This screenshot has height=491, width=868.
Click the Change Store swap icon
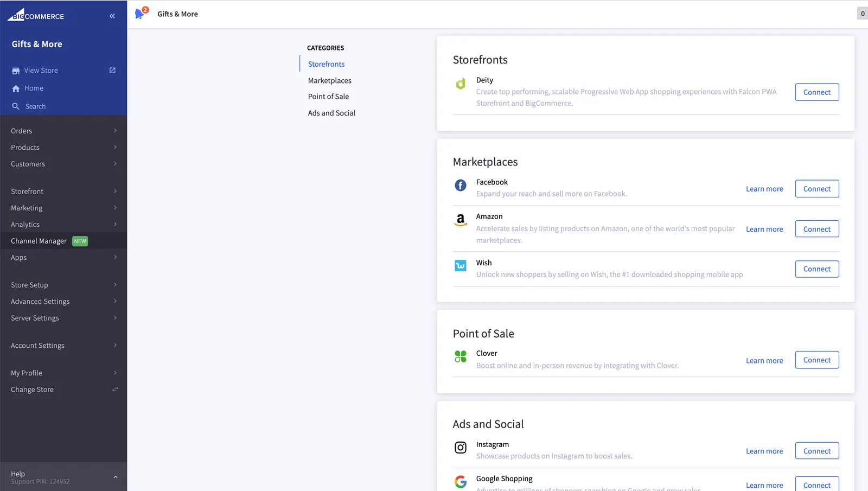(x=115, y=390)
